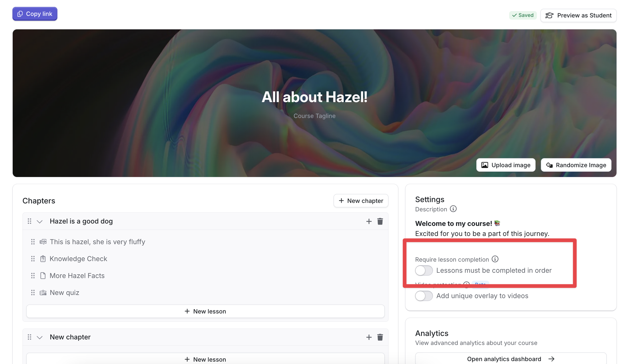630x364 pixels.
Task: Click the quiz icon beside New quiz
Action: [x=43, y=293]
